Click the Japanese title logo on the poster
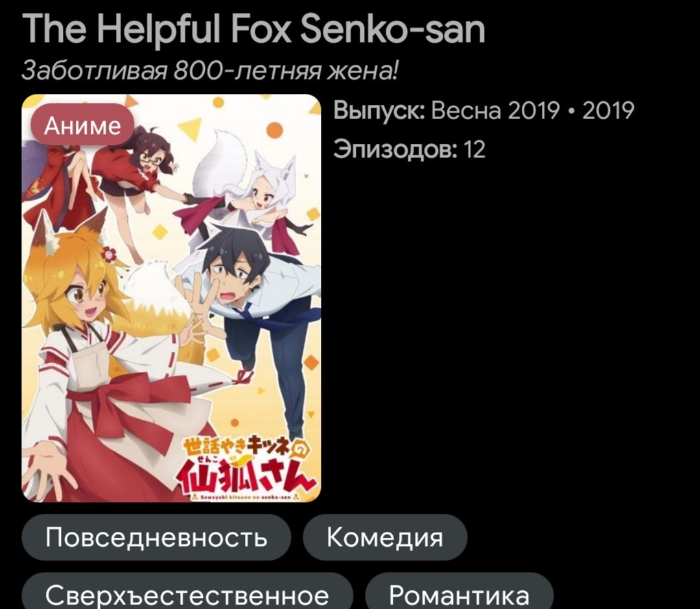This screenshot has height=609, width=700. [x=247, y=464]
